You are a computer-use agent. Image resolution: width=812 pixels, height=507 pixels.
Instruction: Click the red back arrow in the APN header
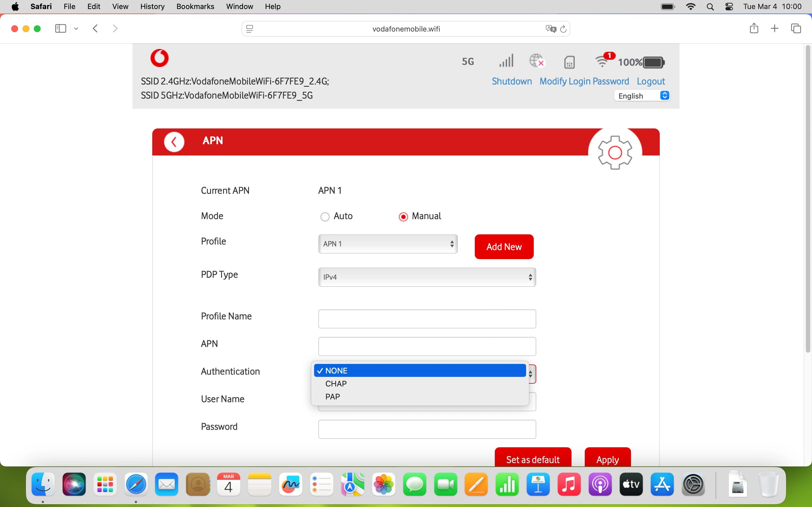(174, 142)
